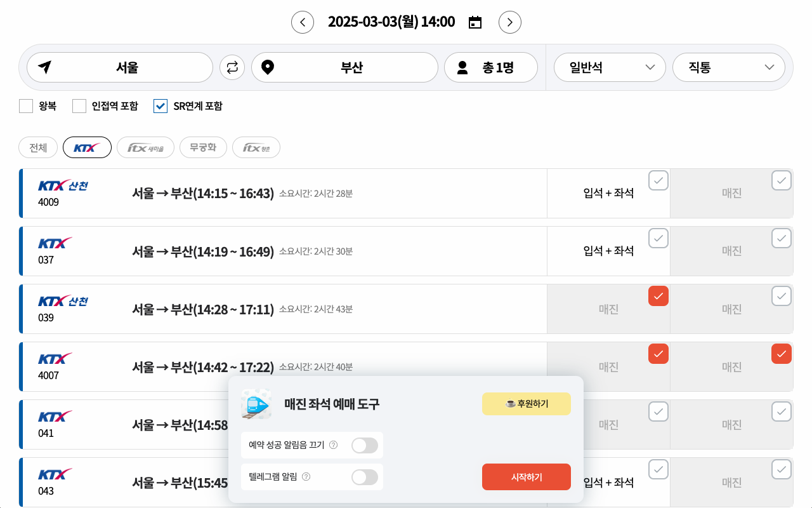Toggle the 예약 성공 알림음 끄기 switch
Viewport: 812px width, 508px height.
point(365,445)
